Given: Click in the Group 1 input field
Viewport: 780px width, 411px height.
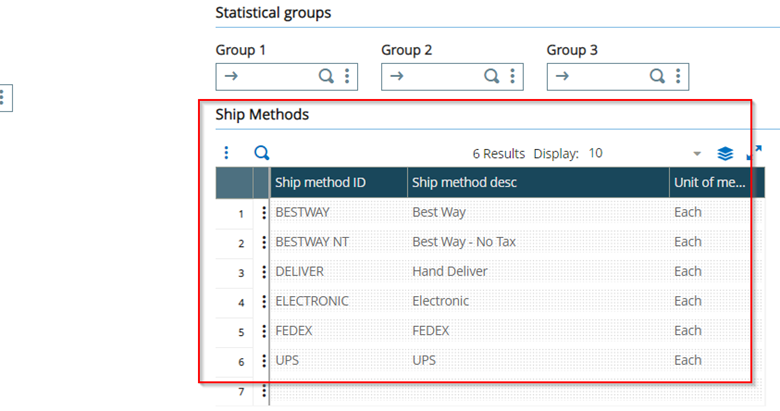Looking at the screenshot, I should (x=274, y=76).
